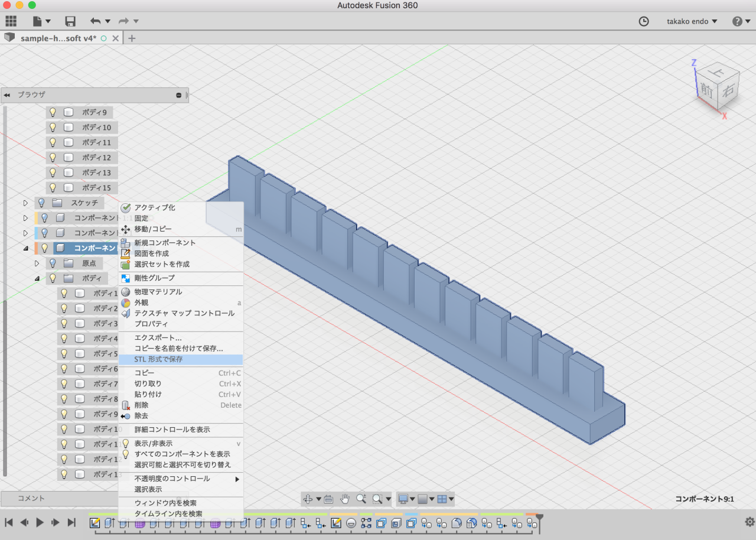Open the Help question mark menu
This screenshot has width=756, height=540.
(x=741, y=21)
